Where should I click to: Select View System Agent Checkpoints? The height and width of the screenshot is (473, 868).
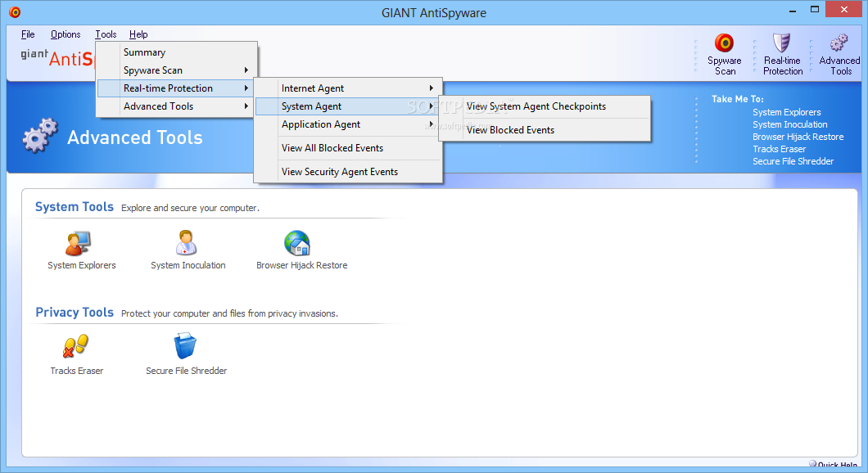[545, 106]
